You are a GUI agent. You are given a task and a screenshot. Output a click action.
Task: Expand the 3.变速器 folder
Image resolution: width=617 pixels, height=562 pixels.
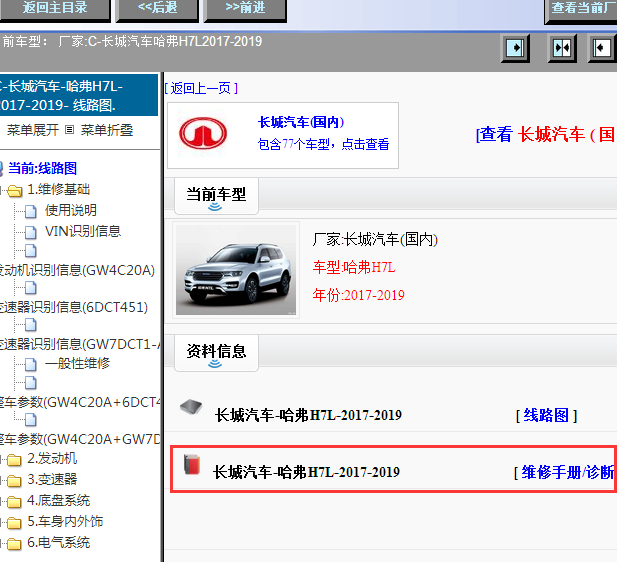click(2, 481)
